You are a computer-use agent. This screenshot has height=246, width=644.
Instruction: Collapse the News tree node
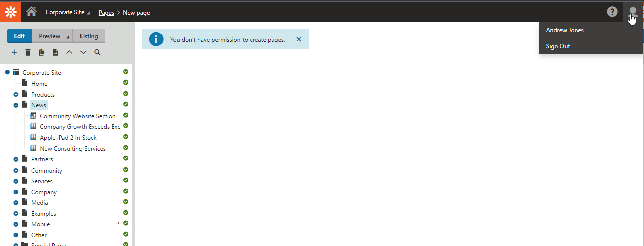click(x=16, y=105)
